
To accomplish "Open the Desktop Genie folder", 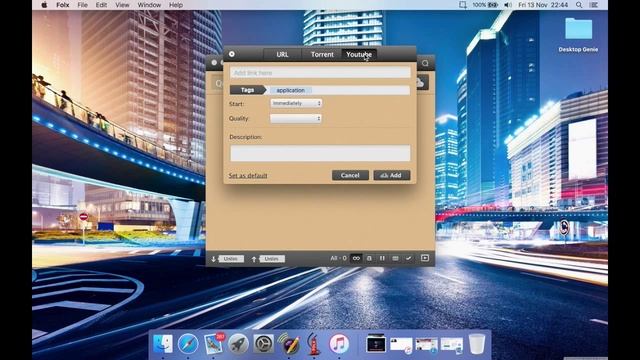I will tap(578, 35).
